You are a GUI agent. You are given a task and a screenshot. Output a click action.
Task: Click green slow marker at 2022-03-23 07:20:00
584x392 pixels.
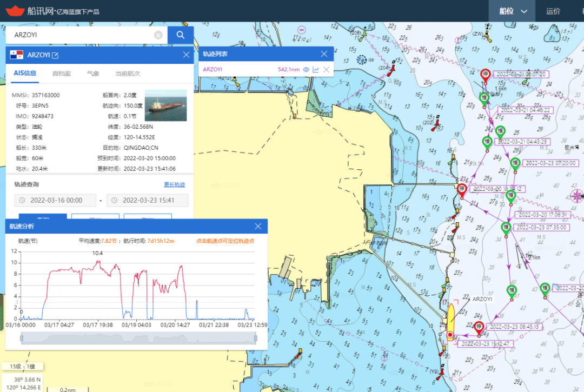tap(515, 162)
